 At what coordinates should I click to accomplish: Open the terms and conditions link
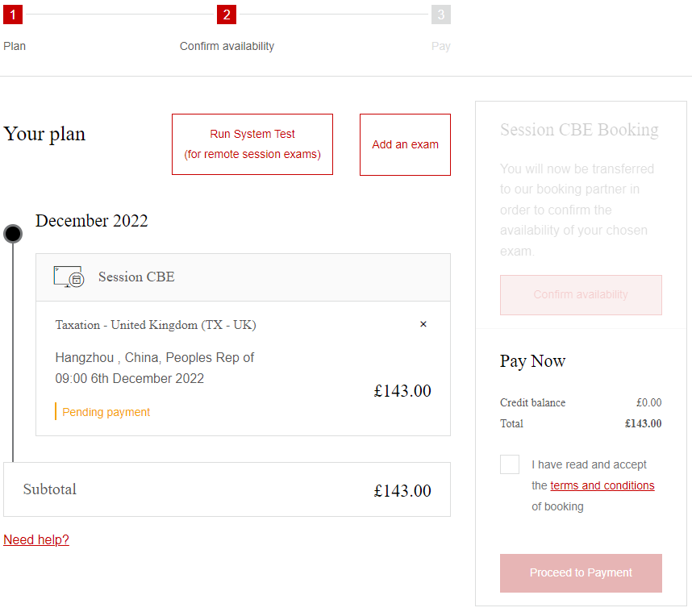(602, 485)
